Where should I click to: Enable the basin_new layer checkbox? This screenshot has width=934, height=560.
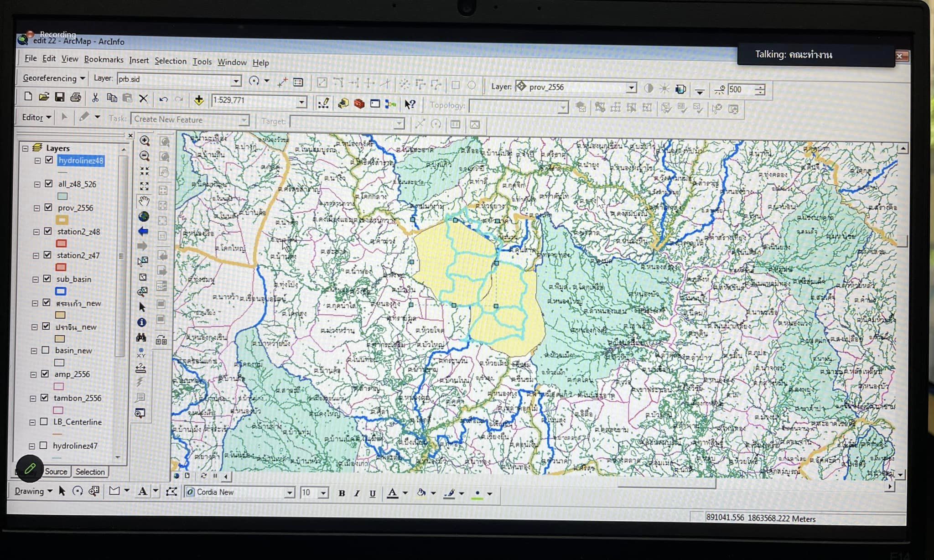point(46,350)
